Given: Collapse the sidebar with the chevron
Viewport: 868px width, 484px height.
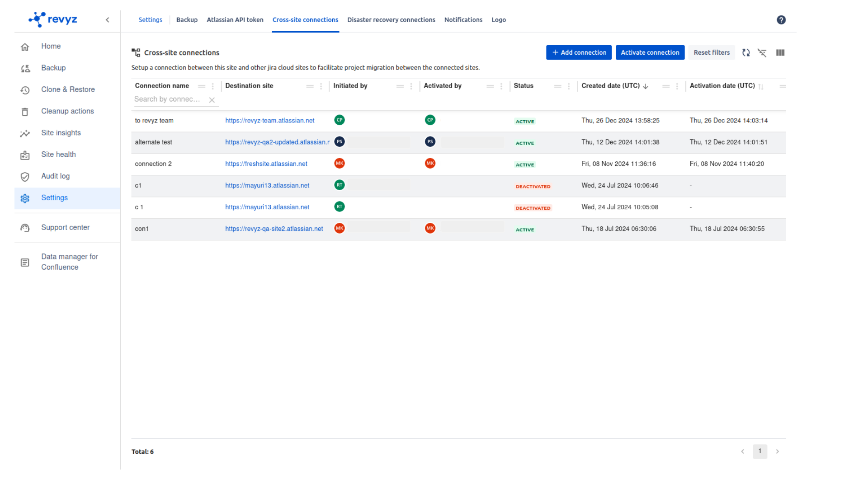Looking at the screenshot, I should click(x=108, y=20).
